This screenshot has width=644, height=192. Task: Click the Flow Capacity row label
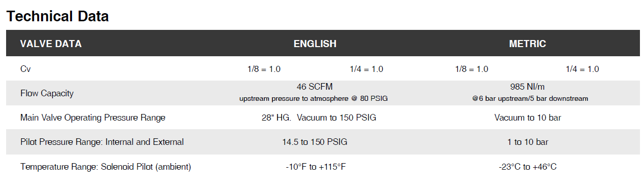point(47,93)
